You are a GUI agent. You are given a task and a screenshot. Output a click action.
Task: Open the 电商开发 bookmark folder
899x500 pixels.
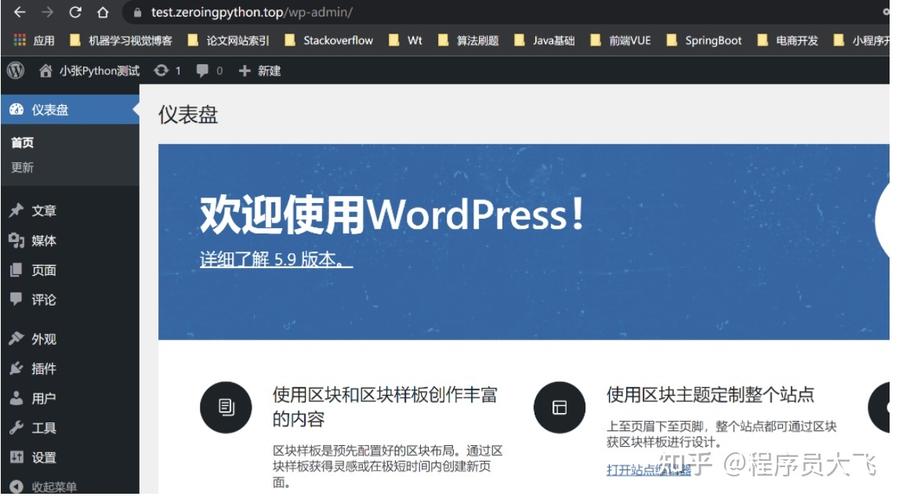tap(788, 40)
